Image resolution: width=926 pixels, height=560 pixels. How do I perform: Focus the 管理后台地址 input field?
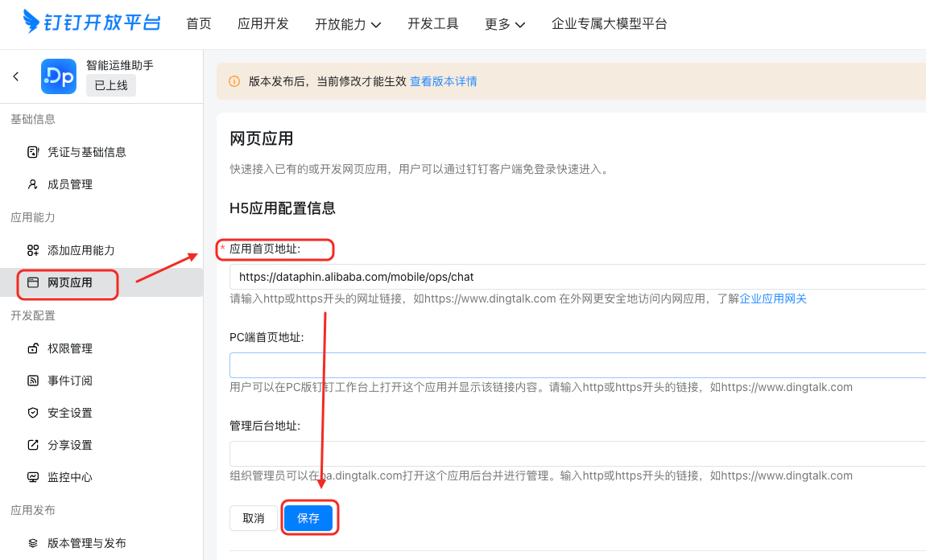pyautogui.click(x=577, y=454)
